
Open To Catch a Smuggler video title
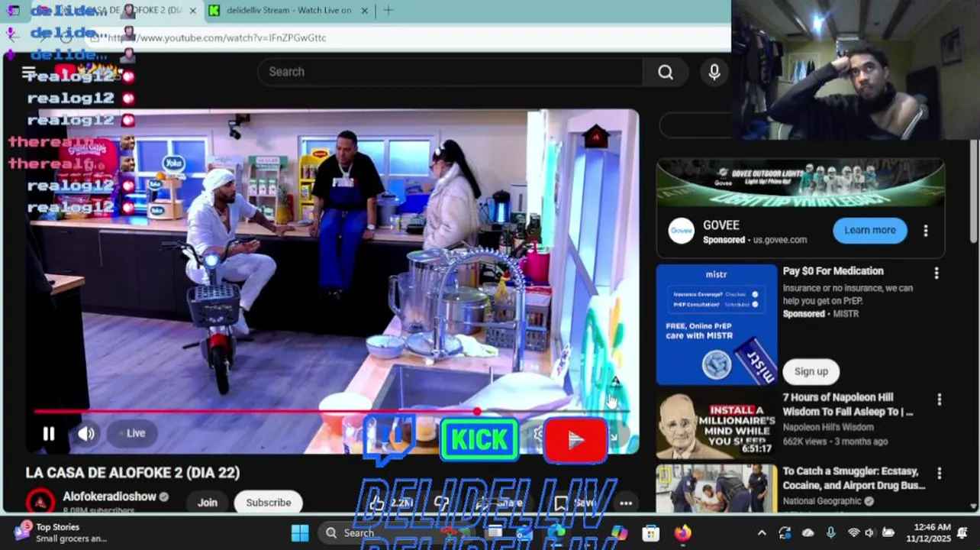coord(853,478)
